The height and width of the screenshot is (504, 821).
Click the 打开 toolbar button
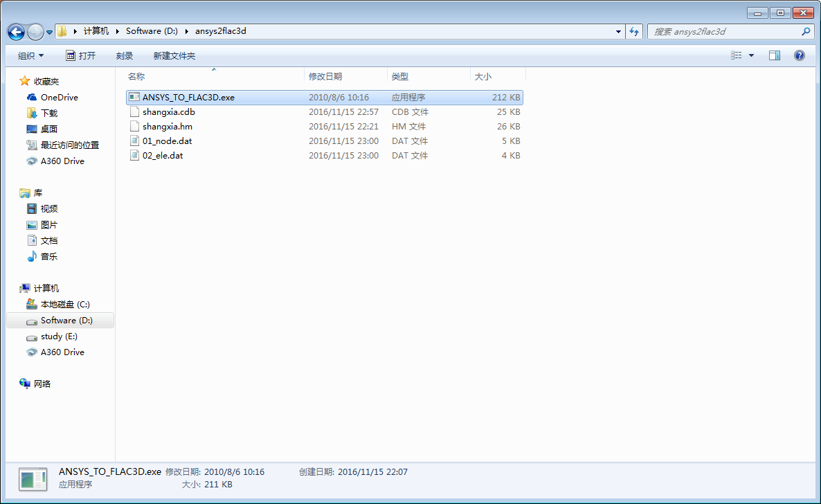[80, 55]
